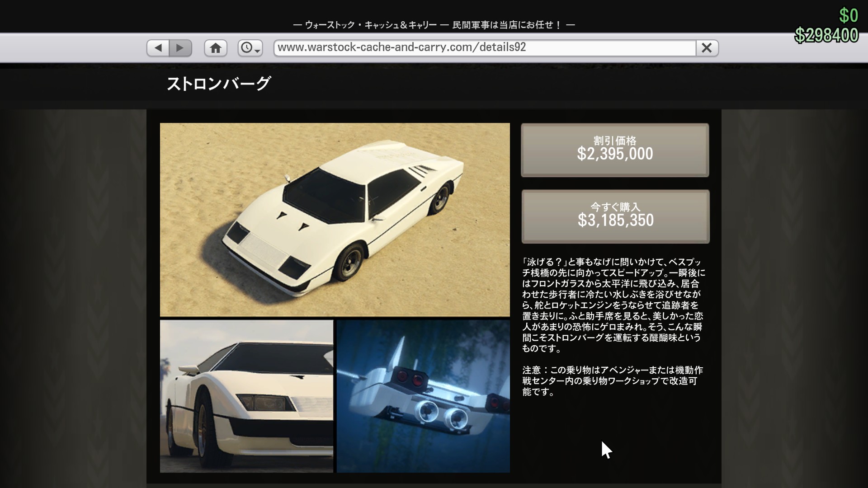Open the underwater submarine mode thumbnail
Screen dimensions: 868x488
[x=423, y=396]
